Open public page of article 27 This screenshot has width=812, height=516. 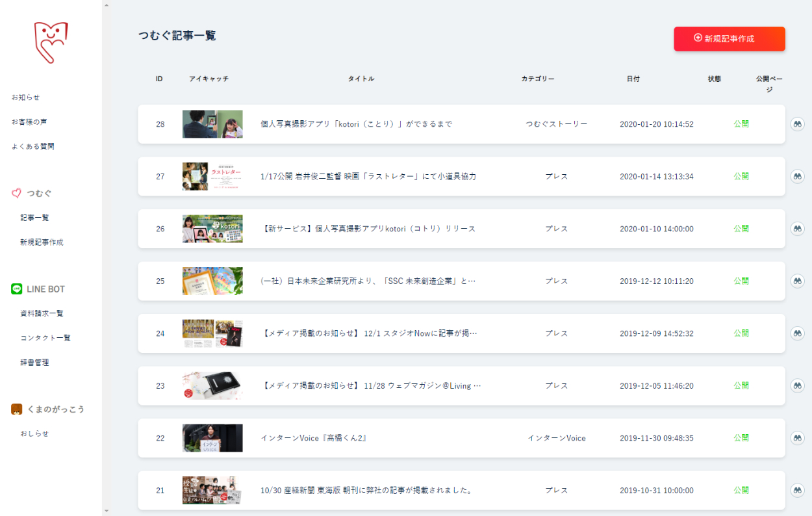(797, 176)
